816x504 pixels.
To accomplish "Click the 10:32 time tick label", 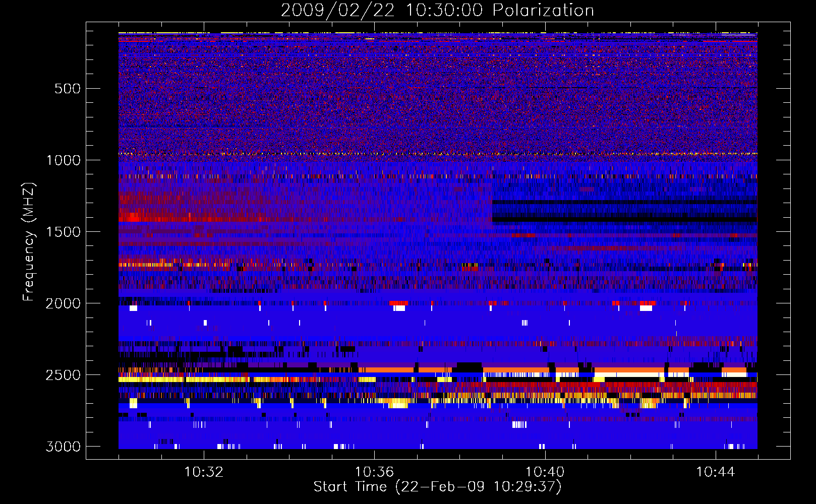I will pyautogui.click(x=204, y=472).
